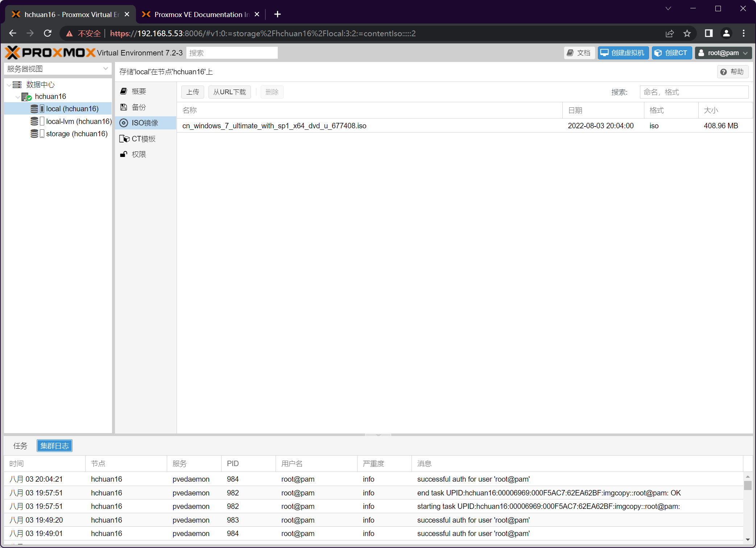
Task: Click 创建虚拟机 create VM button
Action: pyautogui.click(x=623, y=53)
